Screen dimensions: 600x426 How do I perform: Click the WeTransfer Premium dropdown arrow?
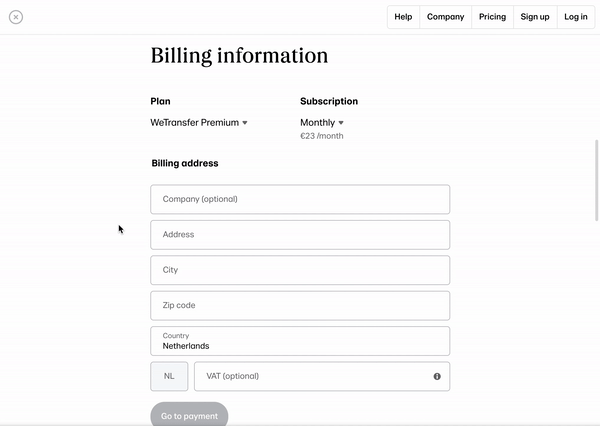(x=245, y=123)
